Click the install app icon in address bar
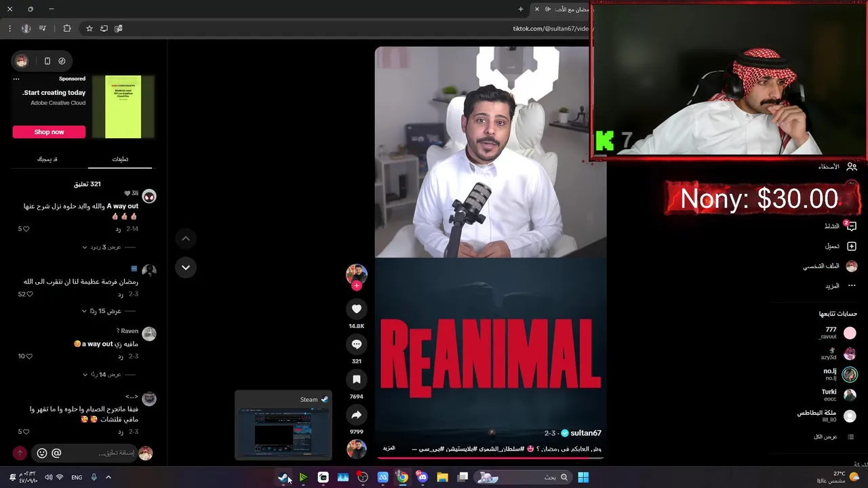Screen dimensions: 868x488 pyautogui.click(x=104, y=28)
